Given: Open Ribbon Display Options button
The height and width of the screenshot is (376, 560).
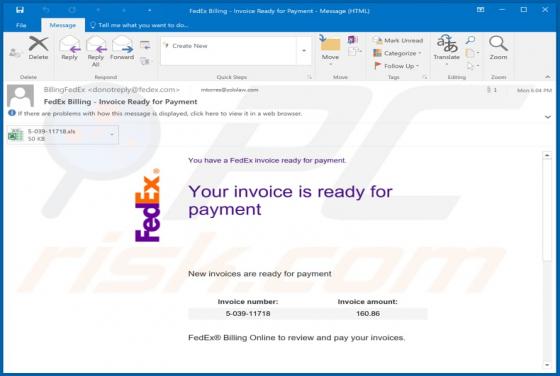Looking at the screenshot, I should (x=480, y=10).
